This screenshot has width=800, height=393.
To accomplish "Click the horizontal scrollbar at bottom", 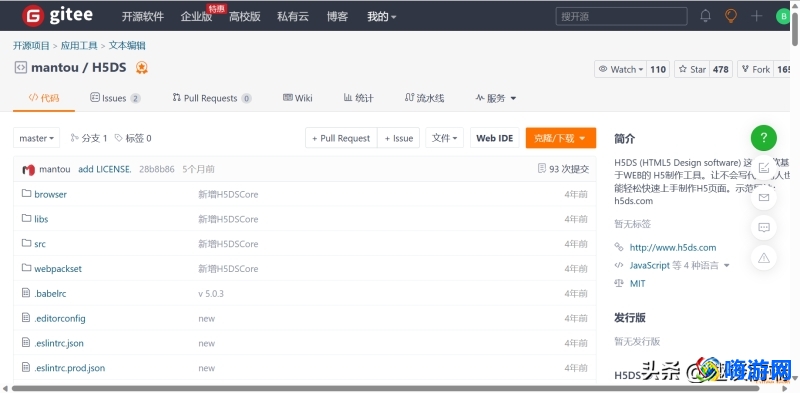I will click(x=385, y=389).
